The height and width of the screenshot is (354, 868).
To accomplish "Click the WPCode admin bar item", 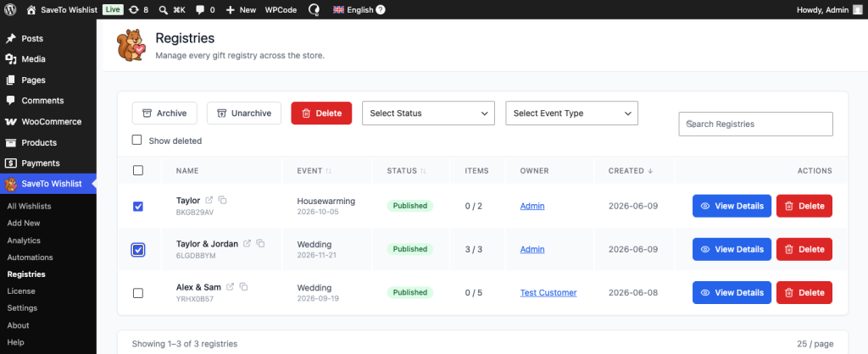I will [x=281, y=9].
